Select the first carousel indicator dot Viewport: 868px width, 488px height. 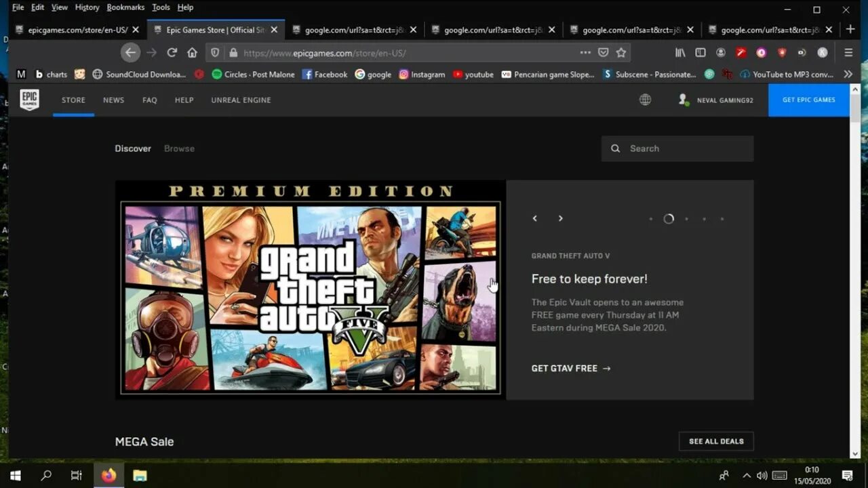click(651, 219)
